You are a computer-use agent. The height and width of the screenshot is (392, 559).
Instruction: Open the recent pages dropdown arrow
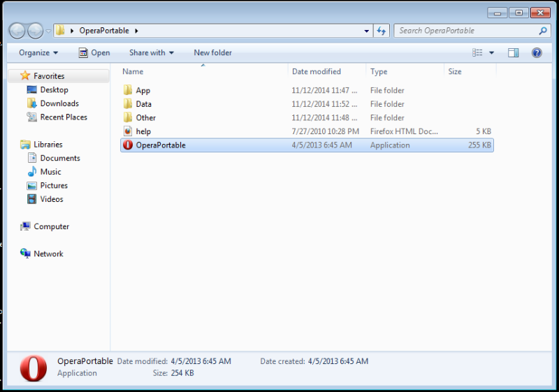tap(48, 31)
